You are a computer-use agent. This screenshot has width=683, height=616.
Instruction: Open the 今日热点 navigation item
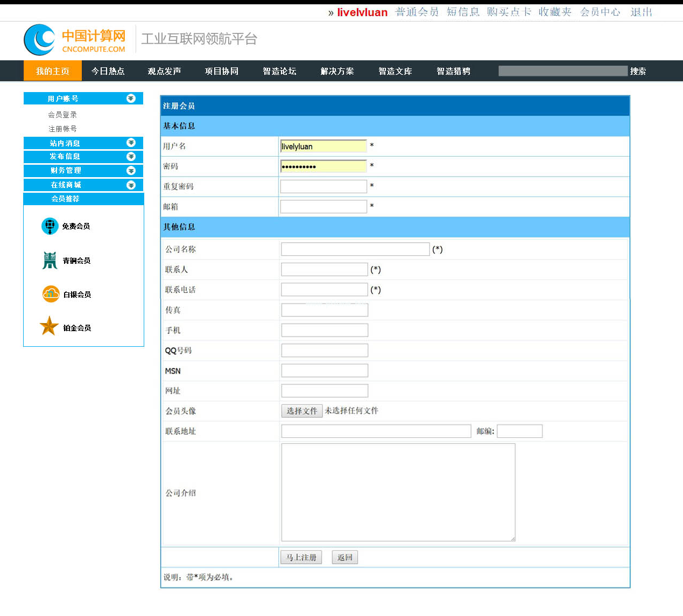point(108,71)
